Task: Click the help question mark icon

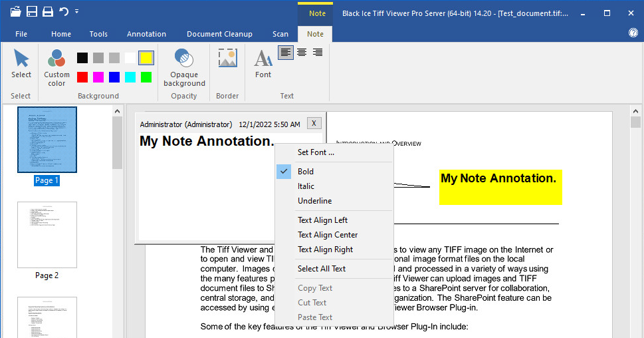Action: coord(633,33)
